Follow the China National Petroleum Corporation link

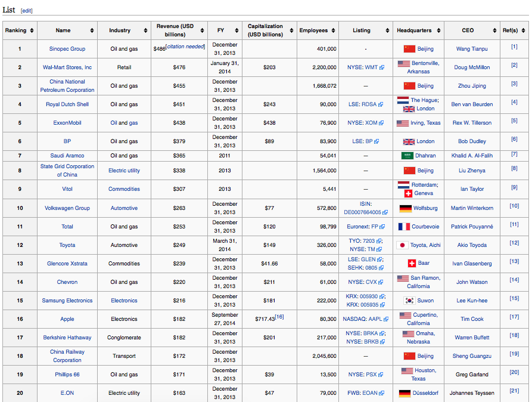coord(67,86)
